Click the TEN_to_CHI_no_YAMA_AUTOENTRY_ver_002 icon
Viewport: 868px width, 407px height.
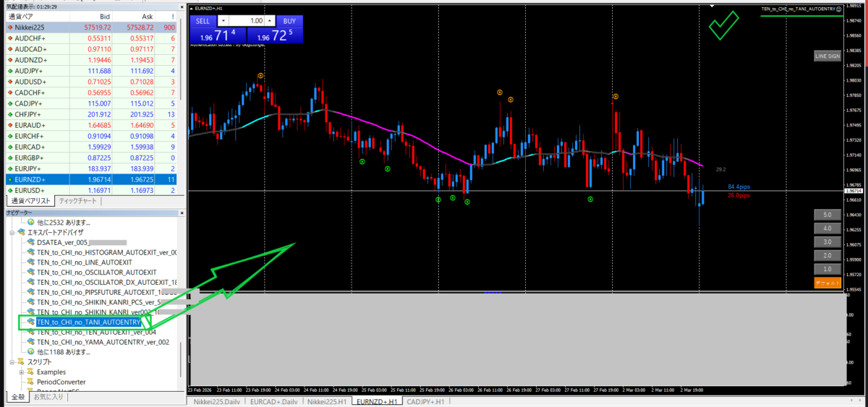point(30,342)
